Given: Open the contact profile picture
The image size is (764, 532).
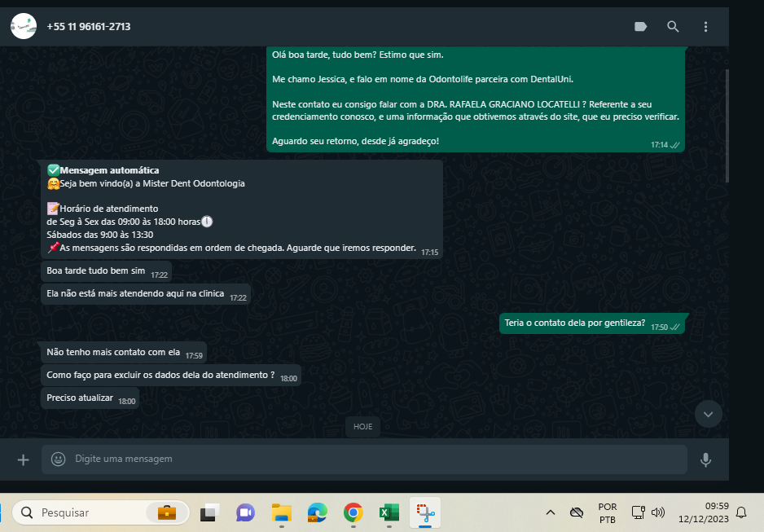Looking at the screenshot, I should pos(24,26).
